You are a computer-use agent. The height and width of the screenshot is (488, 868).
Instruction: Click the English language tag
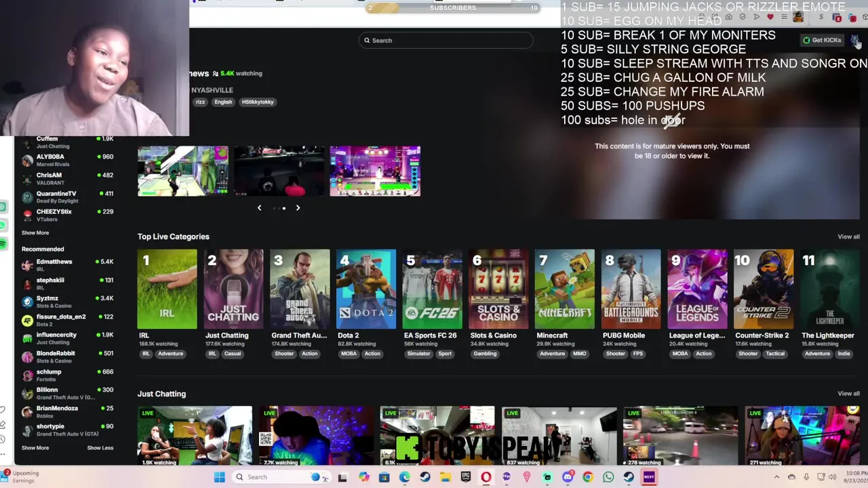pyautogui.click(x=223, y=102)
